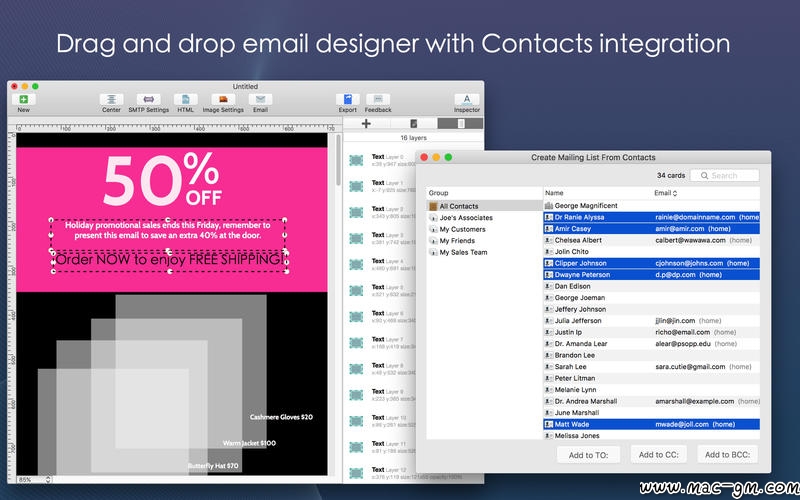Select the Text Layer 8 row icon

pos(356,368)
